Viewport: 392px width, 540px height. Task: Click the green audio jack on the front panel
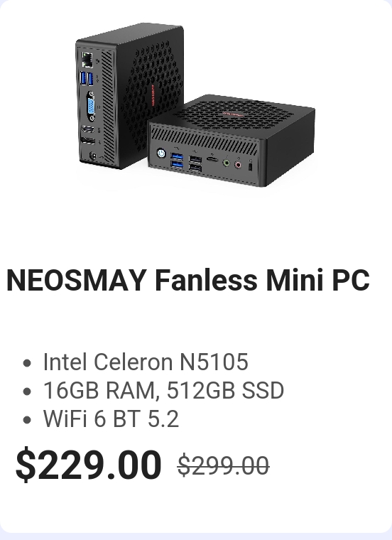pyautogui.click(x=226, y=163)
